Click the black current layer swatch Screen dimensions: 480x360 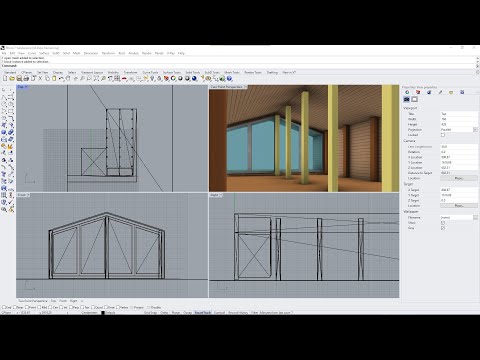pyautogui.click(x=103, y=313)
